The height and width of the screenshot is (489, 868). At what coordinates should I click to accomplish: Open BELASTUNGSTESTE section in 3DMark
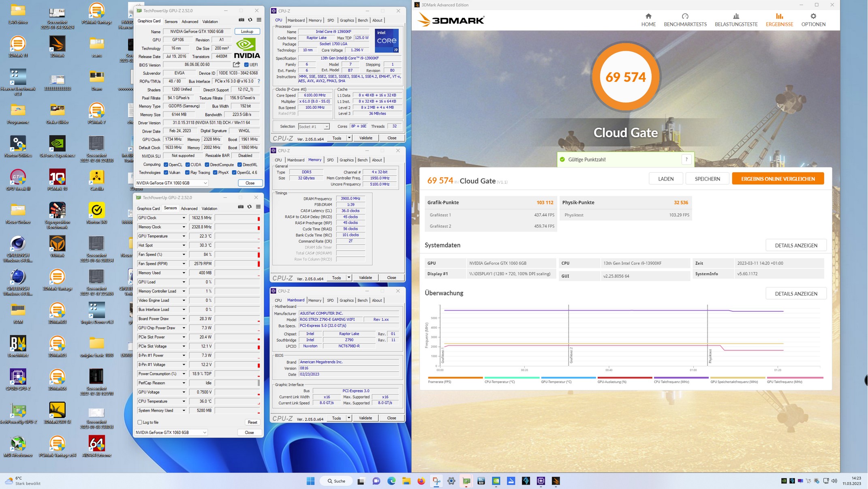(x=736, y=20)
